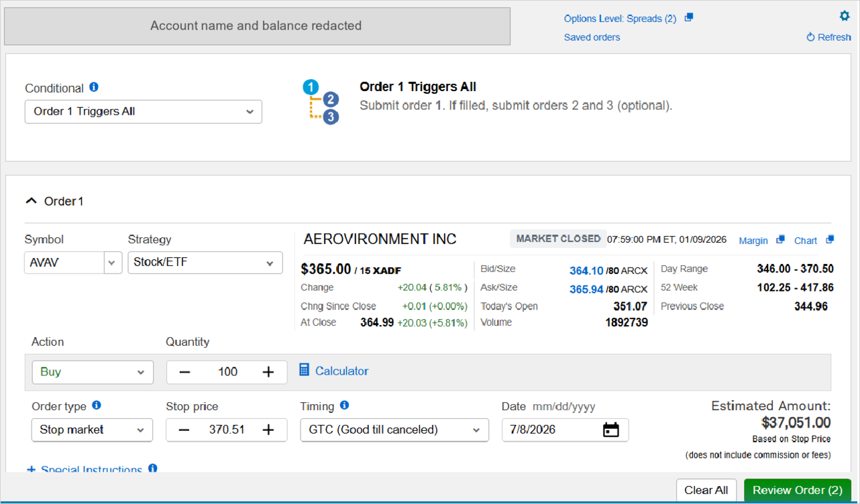This screenshot has width=860, height=504.
Task: Click the popup icon next to Margin
Action: [x=780, y=240]
